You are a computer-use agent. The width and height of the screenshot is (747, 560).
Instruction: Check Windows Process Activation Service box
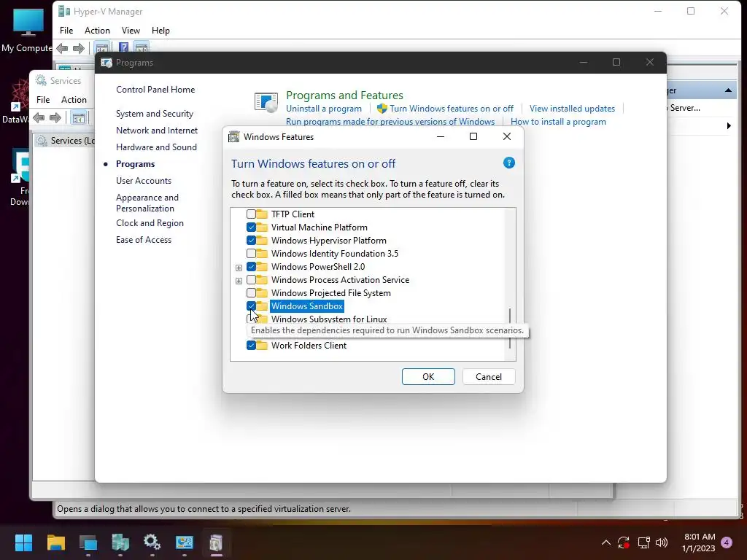click(251, 279)
